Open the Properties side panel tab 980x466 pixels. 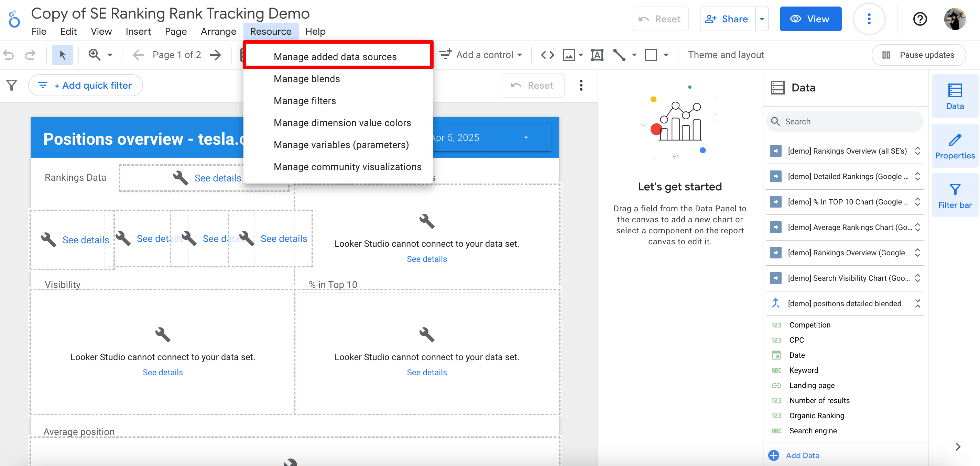pos(955,146)
